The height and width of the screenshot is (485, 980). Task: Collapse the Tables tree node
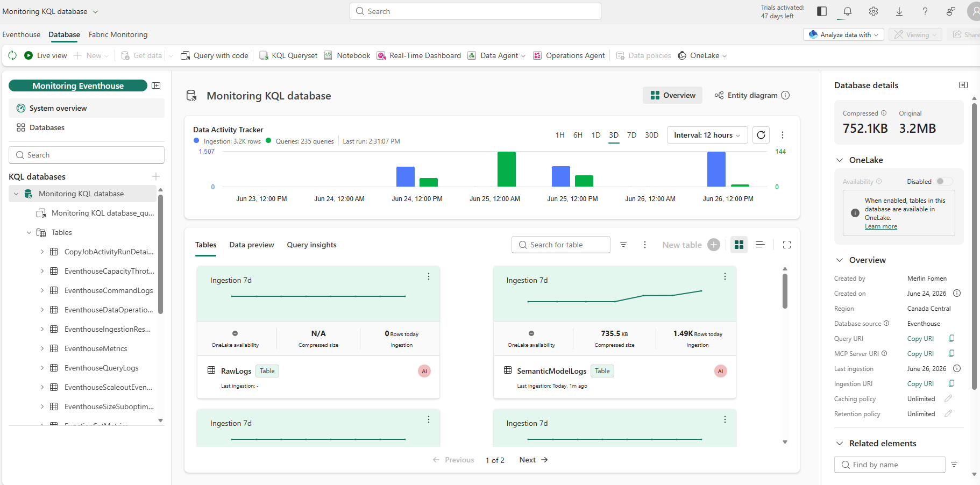(x=29, y=232)
